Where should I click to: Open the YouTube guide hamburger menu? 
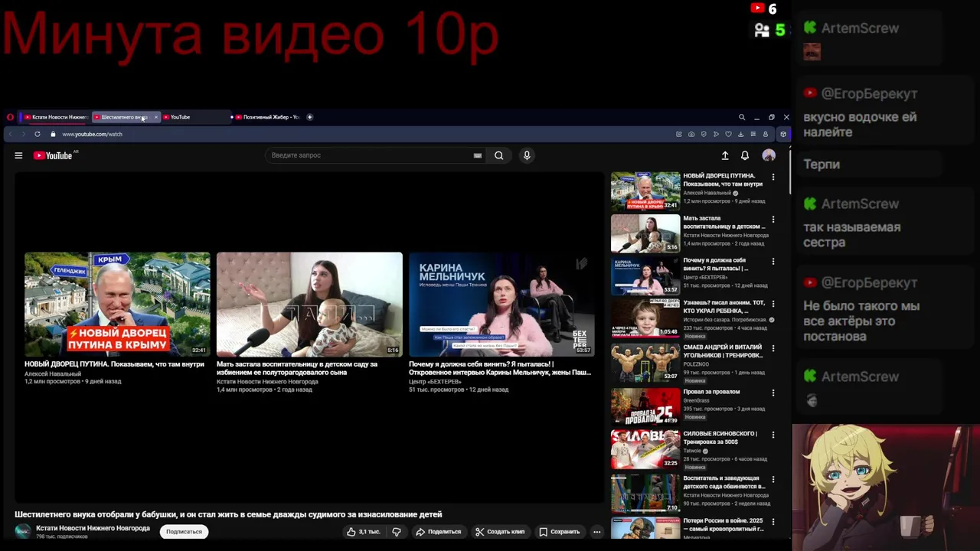pyautogui.click(x=18, y=155)
